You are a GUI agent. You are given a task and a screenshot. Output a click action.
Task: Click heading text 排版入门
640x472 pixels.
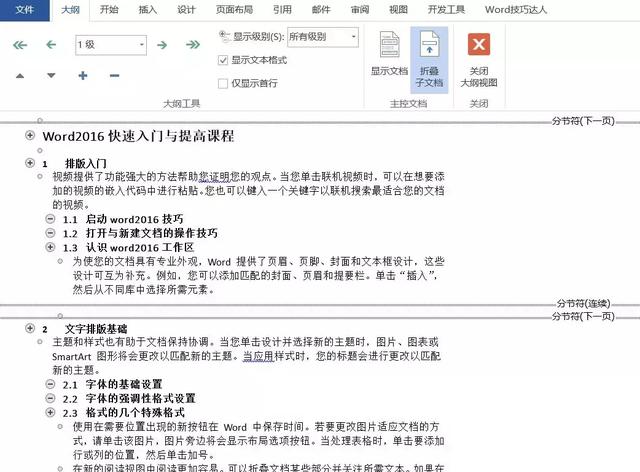pyautogui.click(x=86, y=164)
